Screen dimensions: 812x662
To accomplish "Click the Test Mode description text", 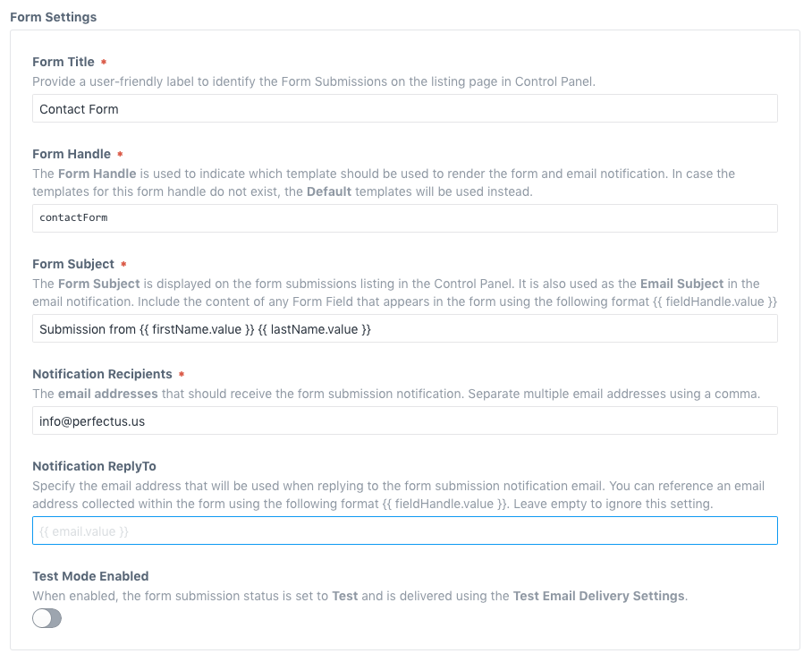I will (359, 596).
